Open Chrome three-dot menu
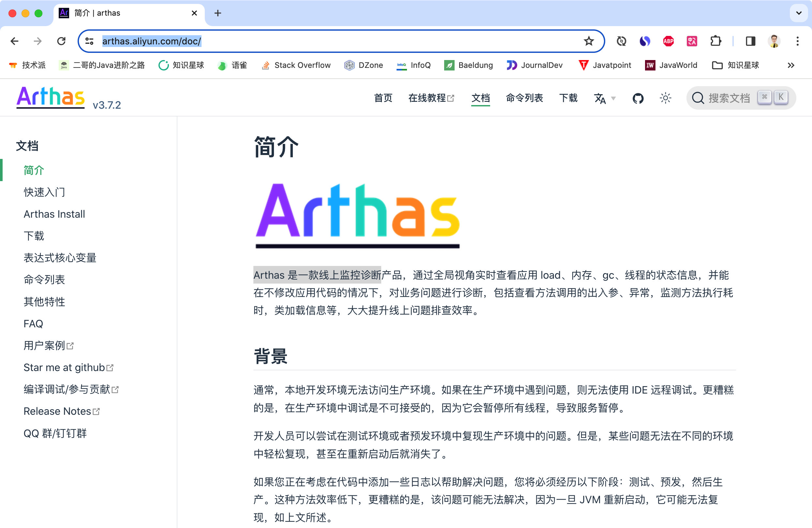 (797, 41)
